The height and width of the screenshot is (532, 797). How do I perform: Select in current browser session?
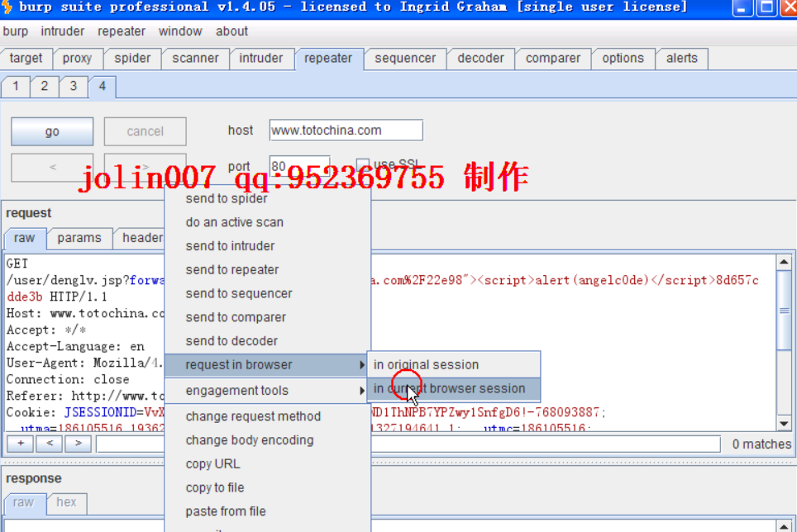[454, 389]
